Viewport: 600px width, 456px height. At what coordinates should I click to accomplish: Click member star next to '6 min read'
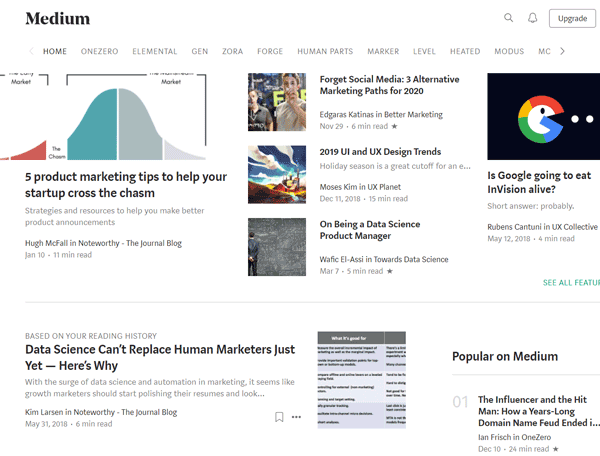click(x=395, y=126)
